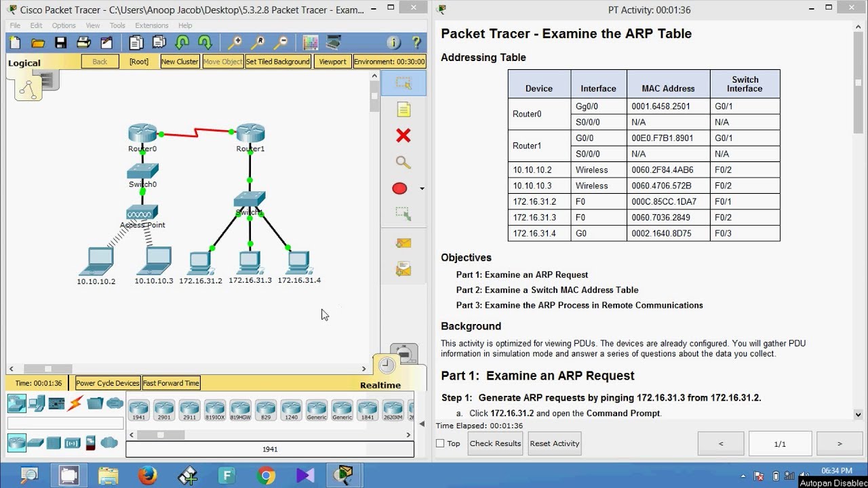This screenshot has height=488, width=868.
Task: Select the Place Note tool
Action: point(403,110)
